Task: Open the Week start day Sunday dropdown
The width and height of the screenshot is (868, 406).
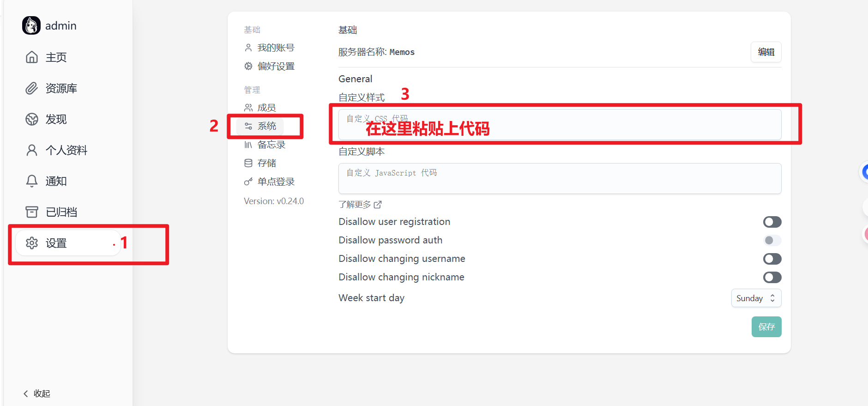Action: 756,298
